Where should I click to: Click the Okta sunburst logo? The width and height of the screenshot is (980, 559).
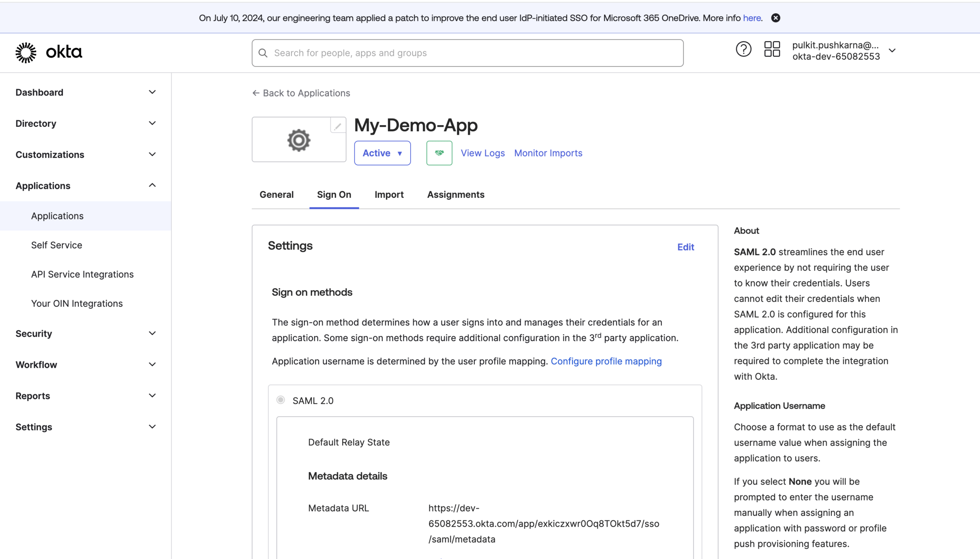(x=26, y=53)
